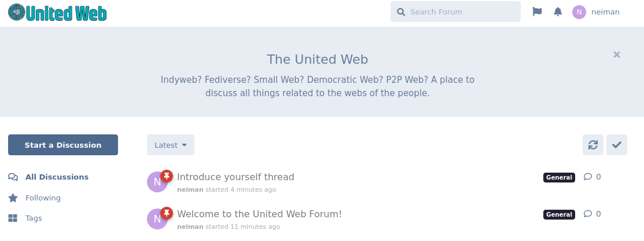Image resolution: width=644 pixels, height=241 pixels.
Task: Open the flags icon in header
Action: pos(537,12)
